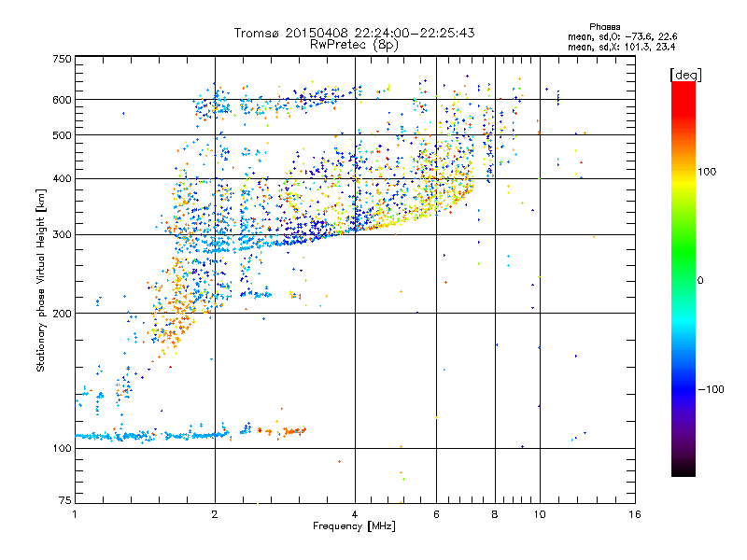Screen dimensions: 747x560
Task: Select the 'mean, sd,X: 101.3, 23.4' line
Action: click(621, 47)
